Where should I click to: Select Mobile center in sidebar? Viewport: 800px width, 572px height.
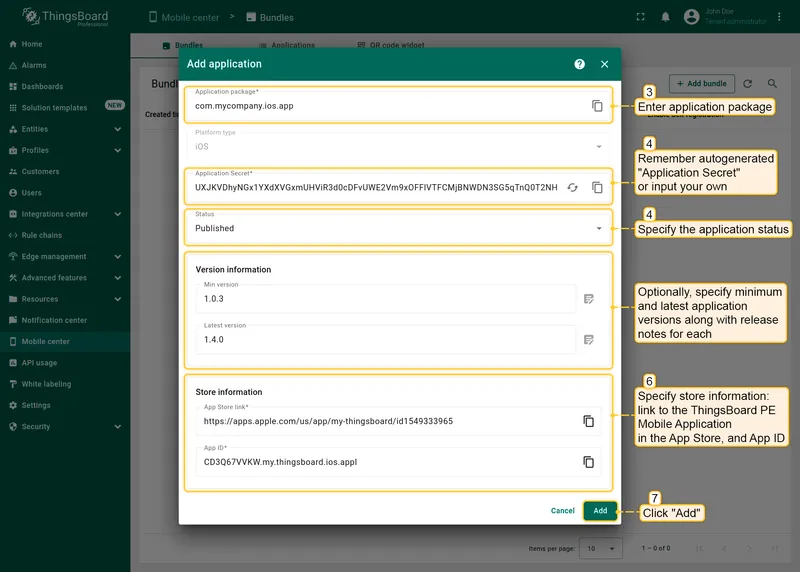(x=65, y=341)
